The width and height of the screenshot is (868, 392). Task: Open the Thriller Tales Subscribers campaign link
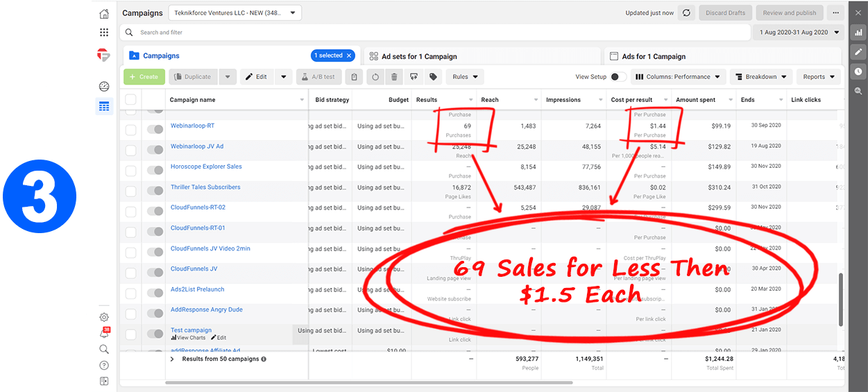coord(205,187)
